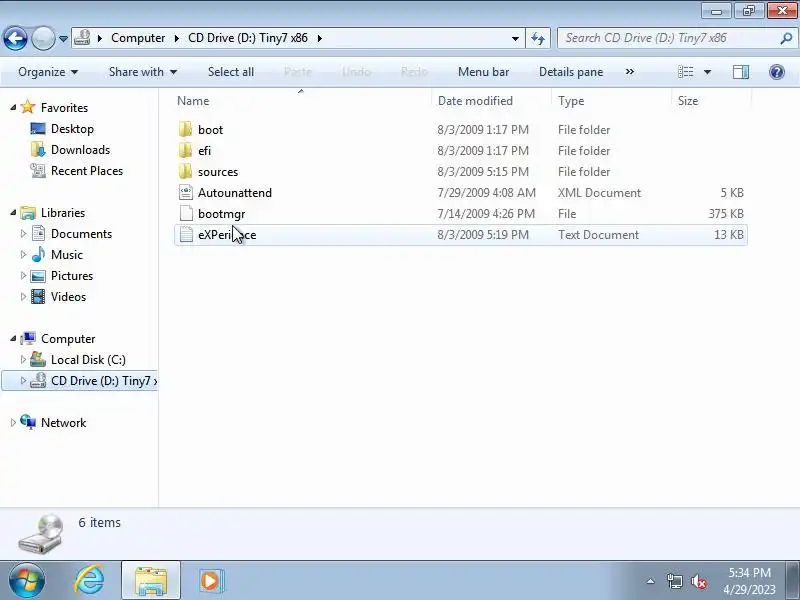Change your view icon
Image resolution: width=800 pixels, height=600 pixels.
[x=685, y=72]
